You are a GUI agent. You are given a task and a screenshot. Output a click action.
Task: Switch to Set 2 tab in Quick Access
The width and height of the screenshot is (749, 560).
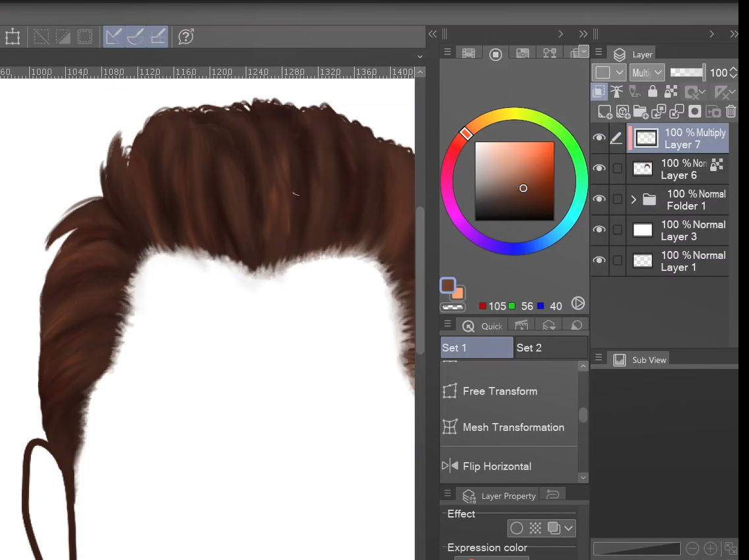[550, 348]
